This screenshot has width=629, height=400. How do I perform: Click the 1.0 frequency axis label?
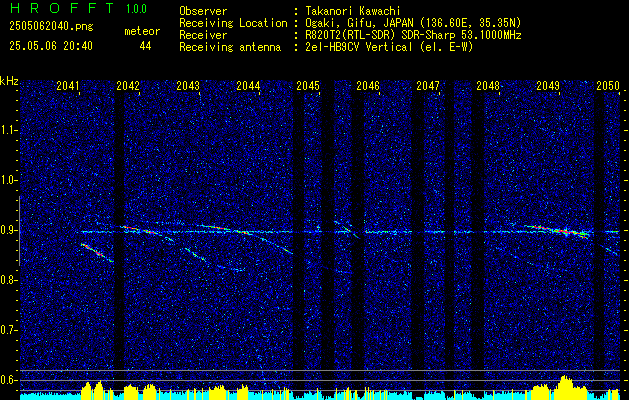coord(9,181)
